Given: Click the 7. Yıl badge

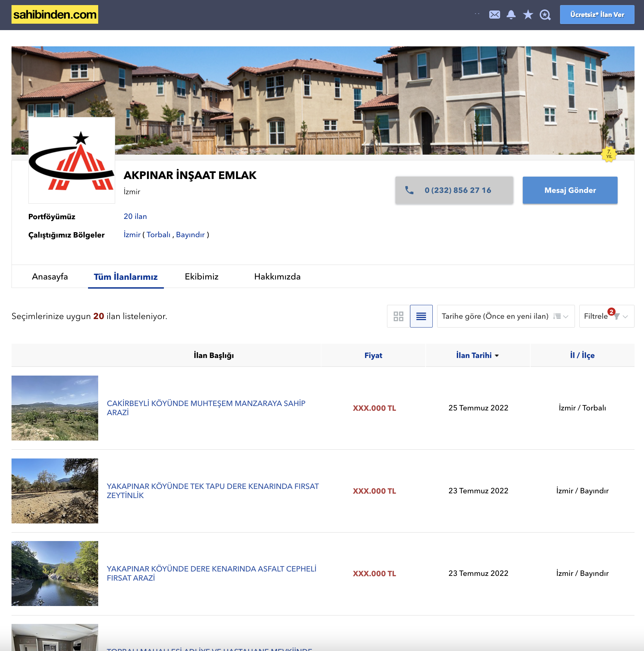Looking at the screenshot, I should point(609,154).
